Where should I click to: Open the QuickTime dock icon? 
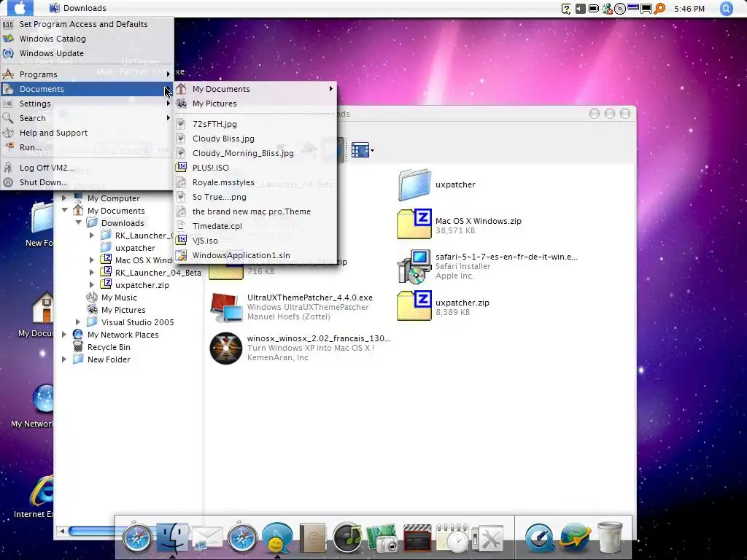tap(539, 538)
